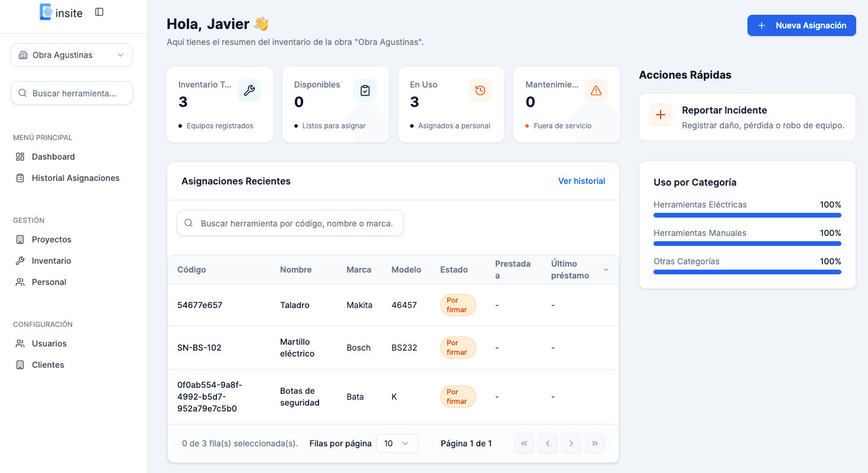Screen dimensions: 868x473
Task: Click the wrench icon on Inventario Total card
Action: 249,90
